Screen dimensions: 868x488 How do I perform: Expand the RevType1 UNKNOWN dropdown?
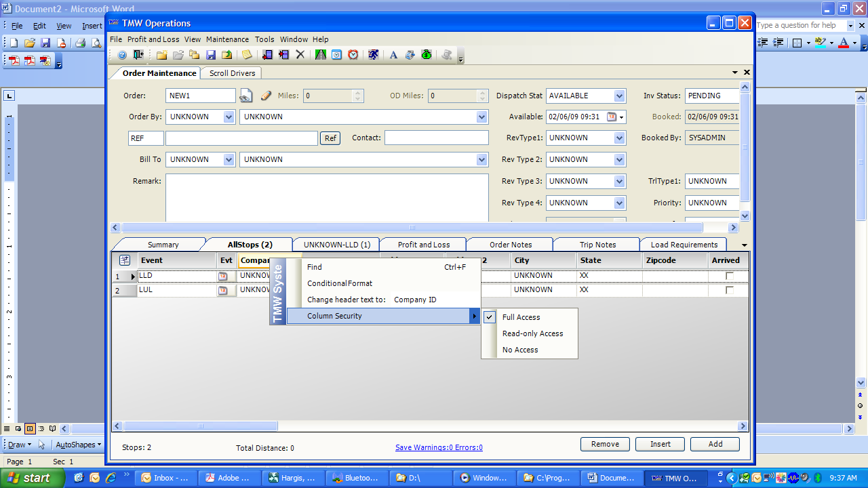coord(619,138)
